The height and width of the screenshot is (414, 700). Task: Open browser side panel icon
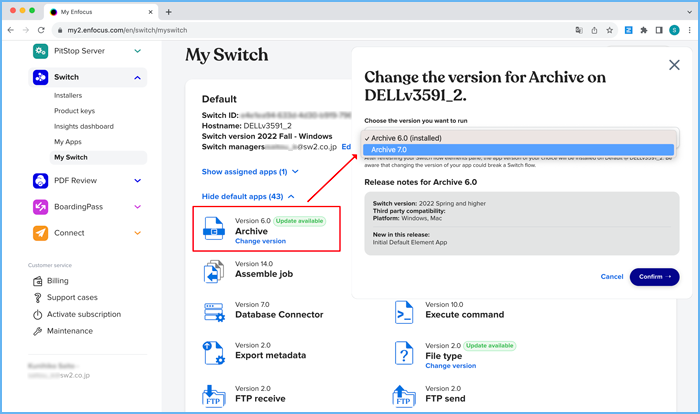[659, 30]
